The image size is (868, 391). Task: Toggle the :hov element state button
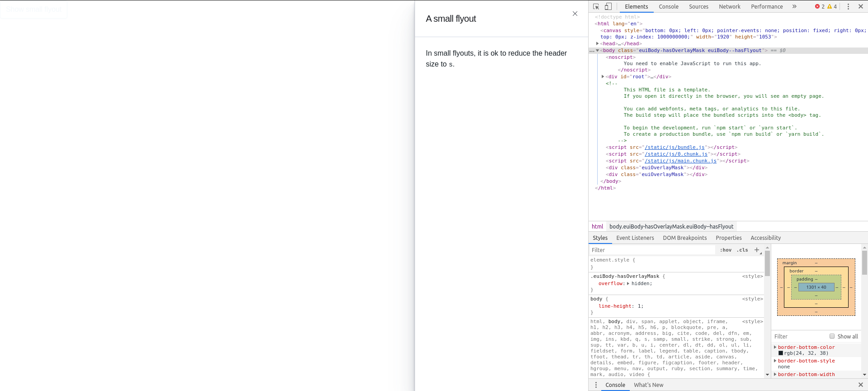point(726,250)
